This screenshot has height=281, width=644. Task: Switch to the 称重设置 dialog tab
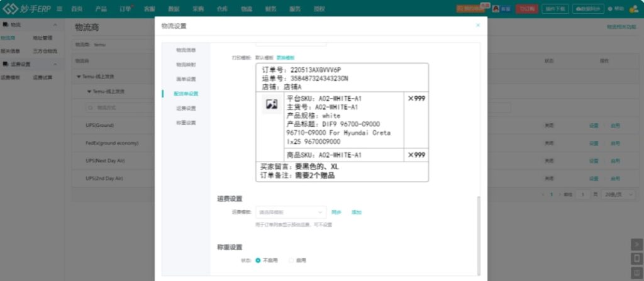pos(186,123)
